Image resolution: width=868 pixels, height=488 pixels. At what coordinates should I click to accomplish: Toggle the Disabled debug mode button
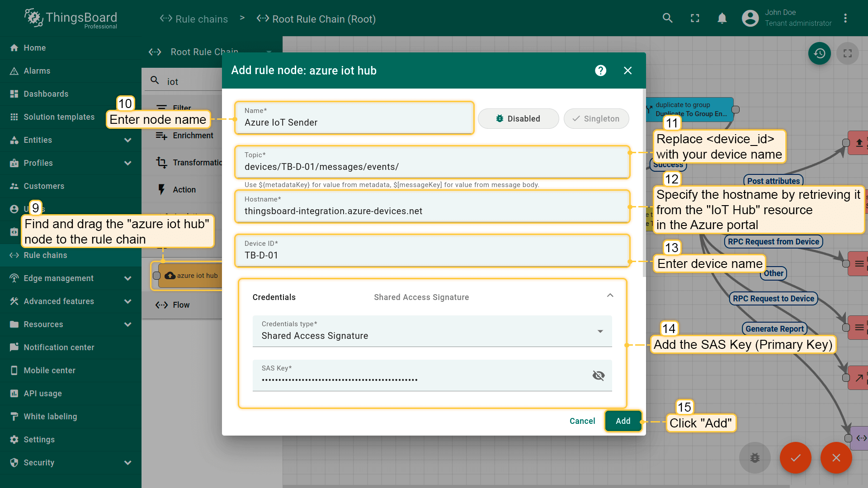tap(518, 119)
